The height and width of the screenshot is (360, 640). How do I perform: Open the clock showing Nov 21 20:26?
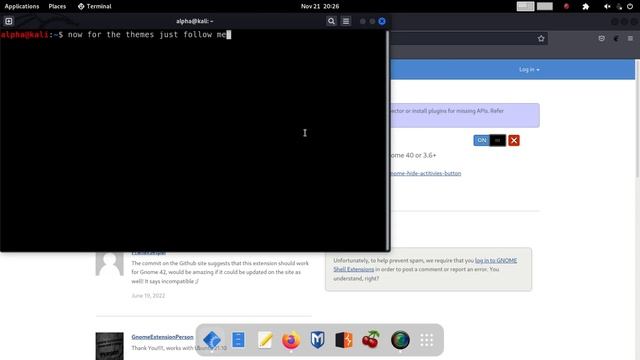point(320,6)
